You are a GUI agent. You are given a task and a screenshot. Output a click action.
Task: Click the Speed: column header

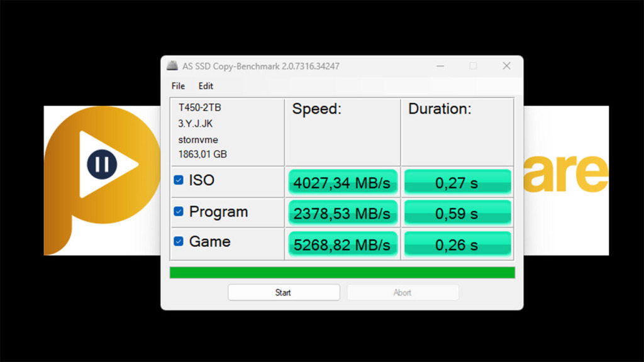(317, 109)
